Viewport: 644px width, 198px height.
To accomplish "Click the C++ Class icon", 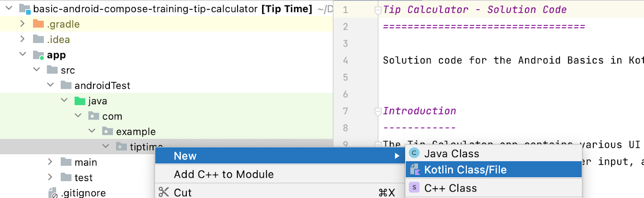I will pos(414,188).
